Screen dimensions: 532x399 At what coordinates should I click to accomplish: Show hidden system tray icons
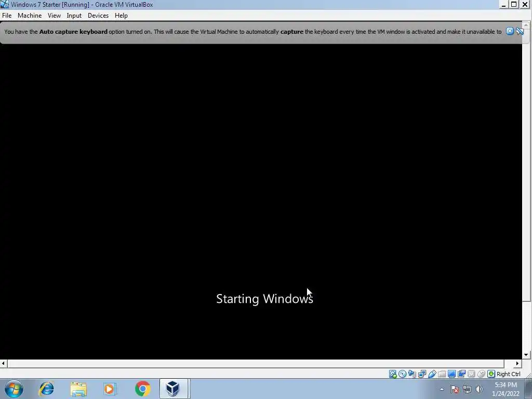pyautogui.click(x=442, y=389)
